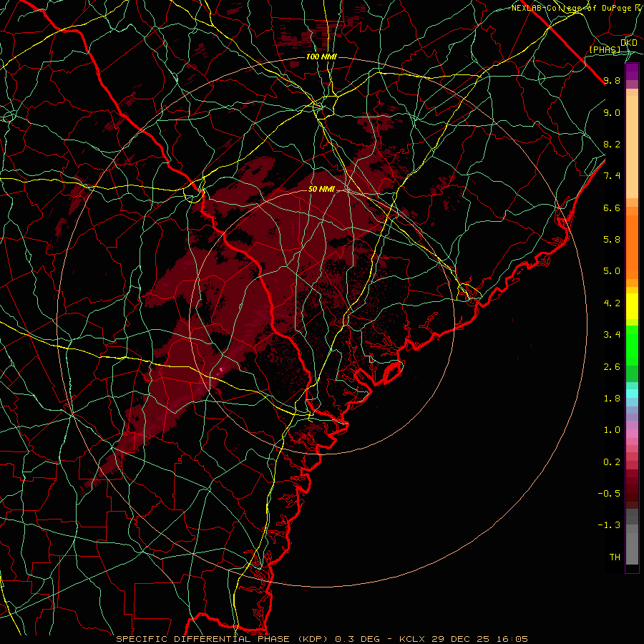This screenshot has width=644, height=644.
Task: Click the 1.8 color scale value
Action: click(612, 399)
